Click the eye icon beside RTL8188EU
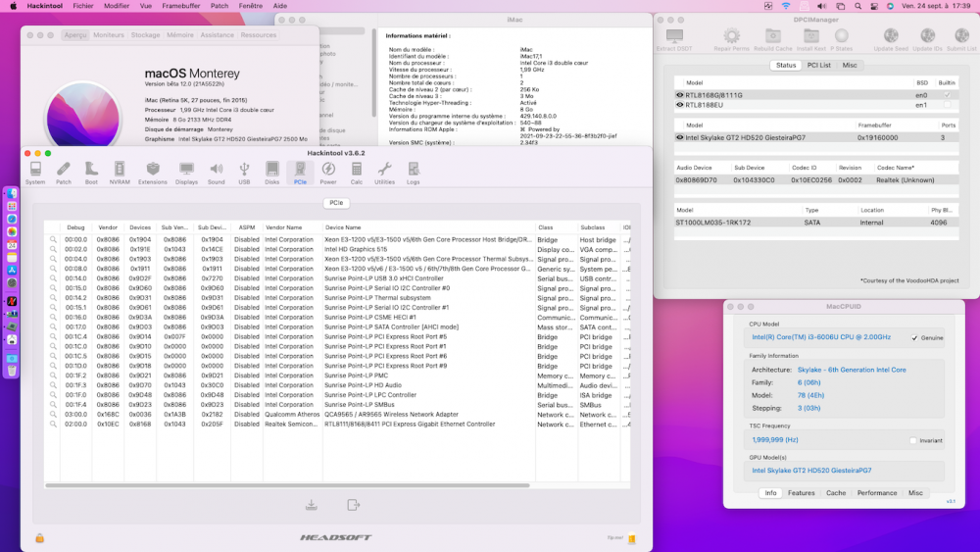Viewport: 980px width, 552px height. click(x=679, y=105)
